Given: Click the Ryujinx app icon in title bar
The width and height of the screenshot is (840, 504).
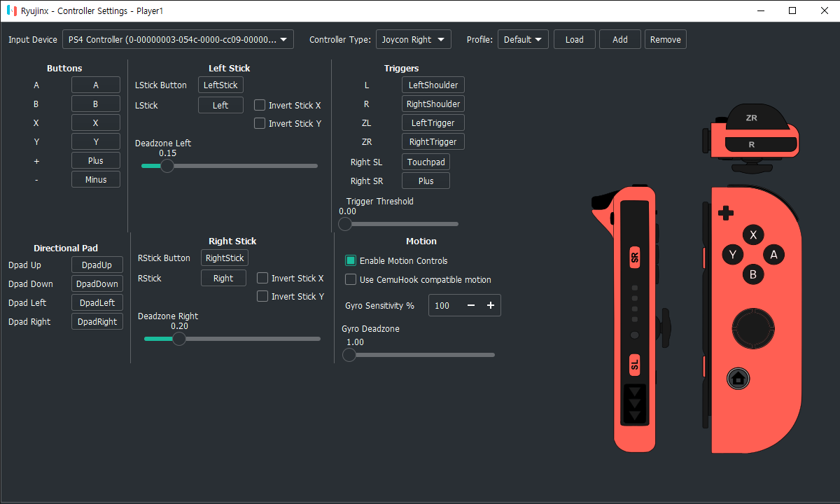Looking at the screenshot, I should pyautogui.click(x=12, y=11).
